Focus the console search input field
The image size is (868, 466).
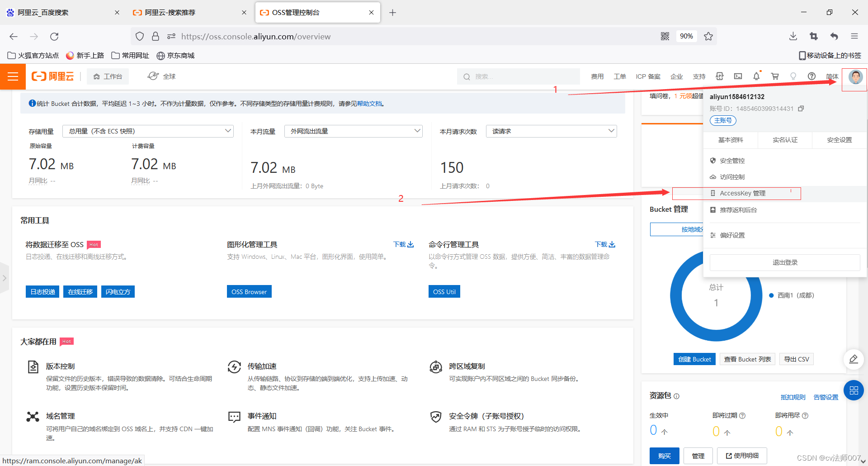(519, 76)
